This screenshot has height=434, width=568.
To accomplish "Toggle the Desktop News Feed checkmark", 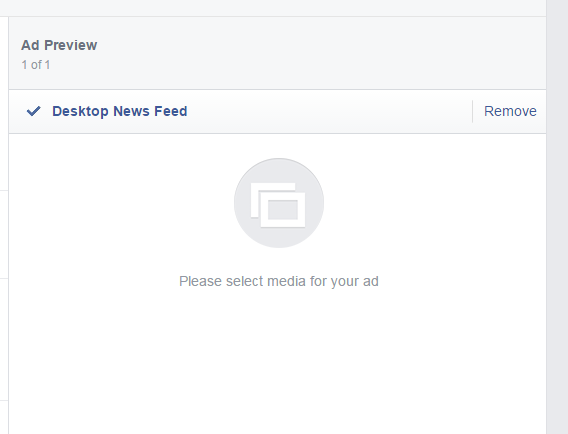I will [34, 111].
